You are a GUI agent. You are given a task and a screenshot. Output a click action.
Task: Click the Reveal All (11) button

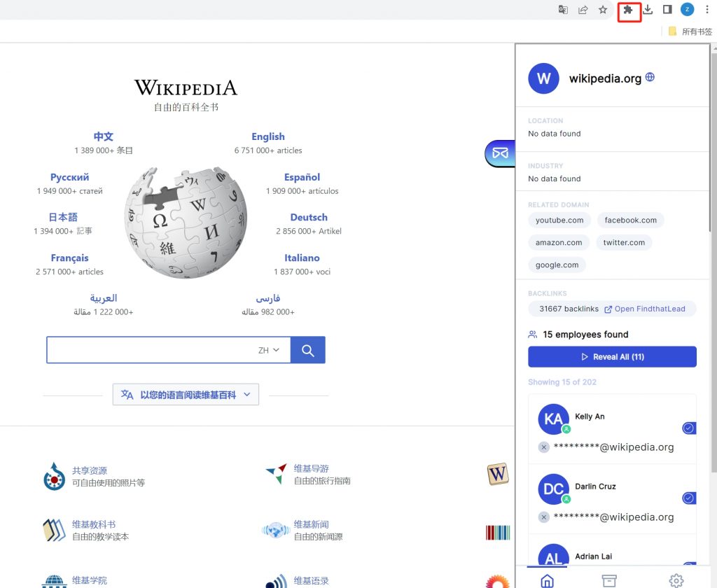612,356
